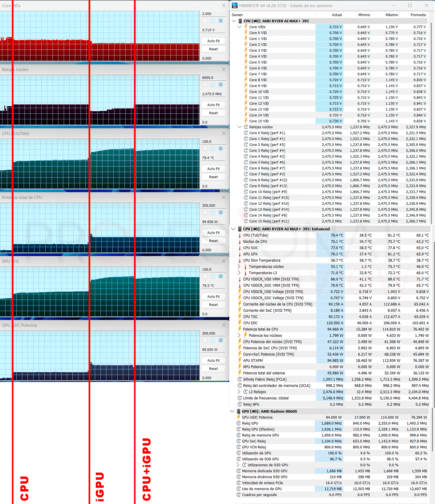Click the light blue color swatch in APU GFX graph
Viewport: 435px width, 504px height.
click(213, 276)
